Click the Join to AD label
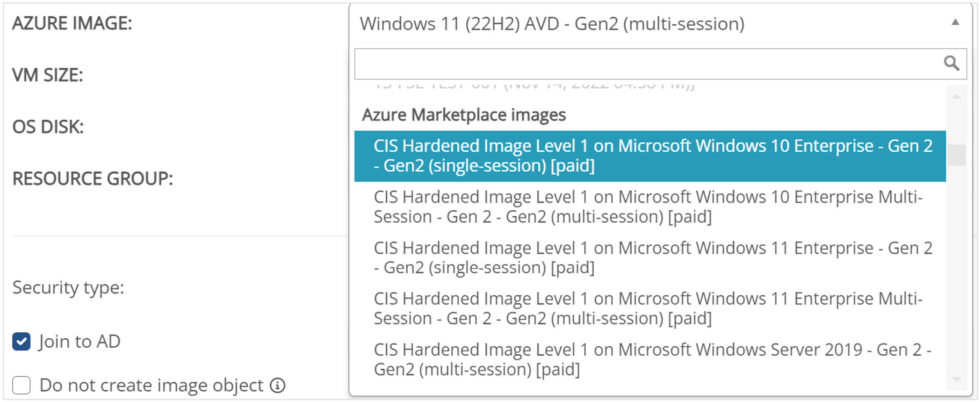 tap(79, 342)
